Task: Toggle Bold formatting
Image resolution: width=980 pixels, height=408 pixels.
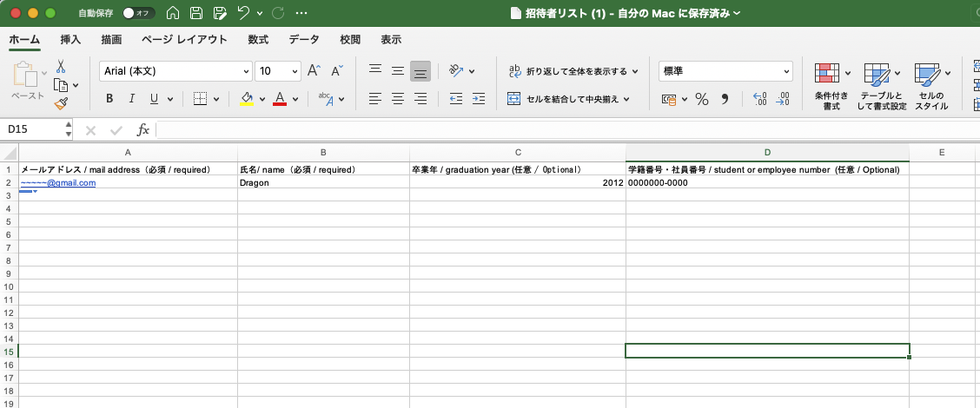Action: coord(109,99)
